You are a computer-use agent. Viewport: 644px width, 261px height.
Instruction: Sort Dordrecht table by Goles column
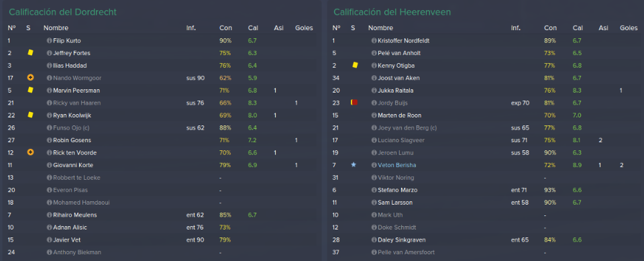[304, 28]
